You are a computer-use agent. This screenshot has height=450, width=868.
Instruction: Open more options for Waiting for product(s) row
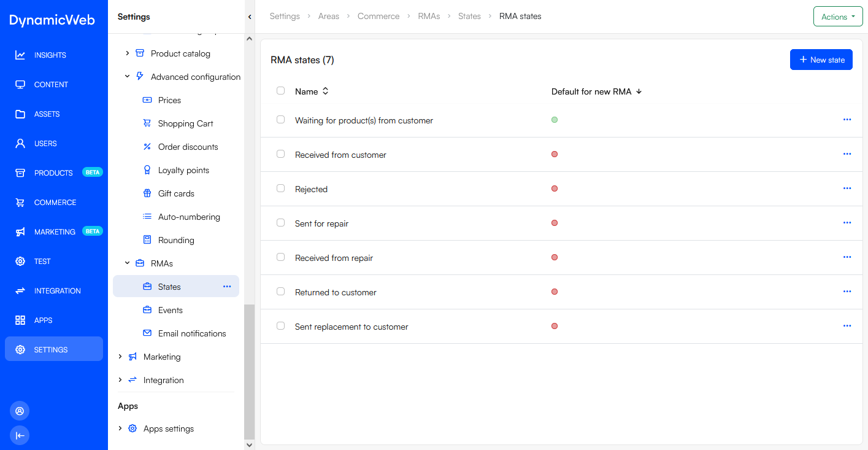(847, 120)
